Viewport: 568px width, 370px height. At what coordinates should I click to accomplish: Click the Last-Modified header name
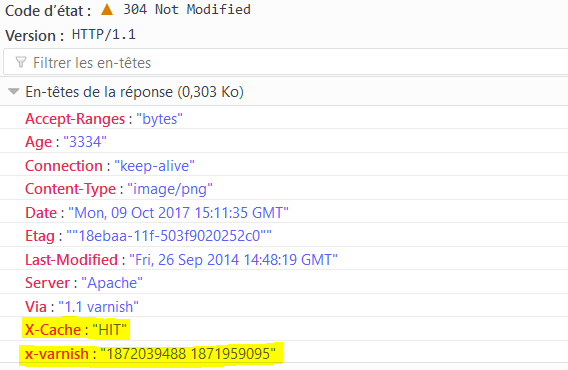coord(71,260)
